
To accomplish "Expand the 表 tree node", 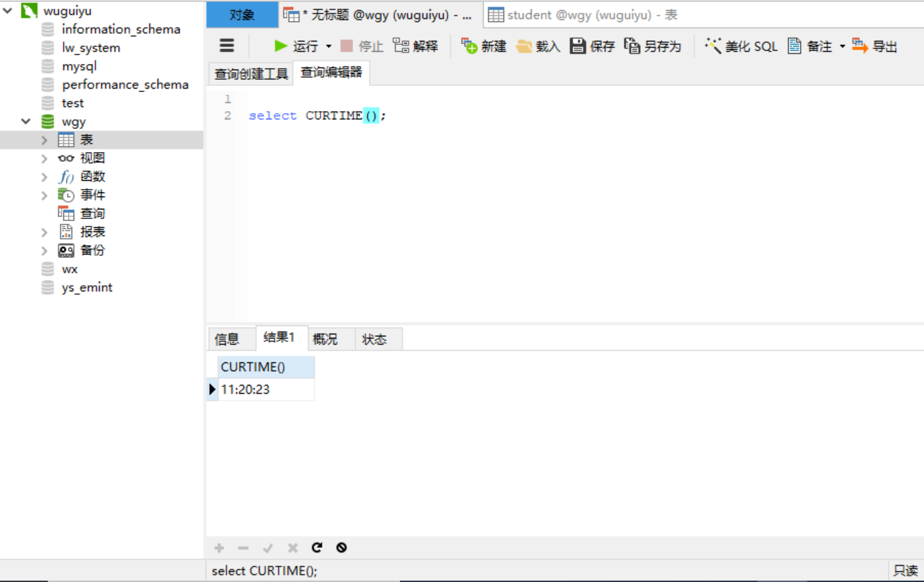I will 44,140.
